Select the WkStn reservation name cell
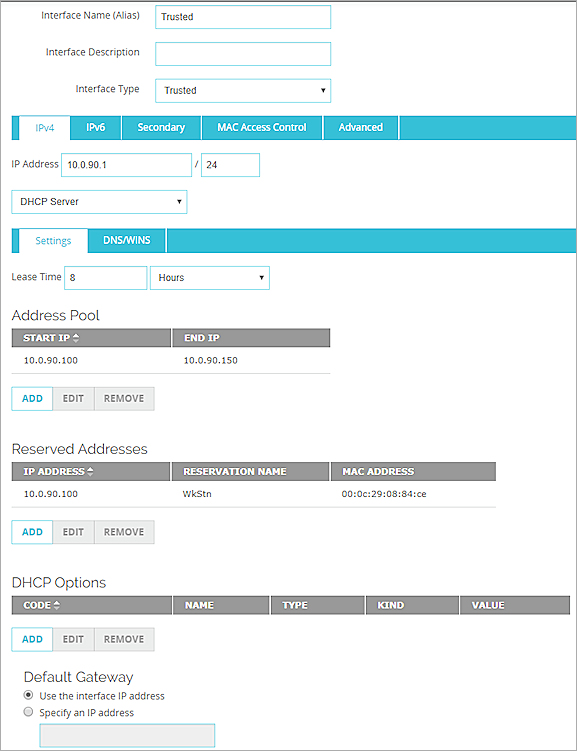The height and width of the screenshot is (751, 577). coord(197,494)
